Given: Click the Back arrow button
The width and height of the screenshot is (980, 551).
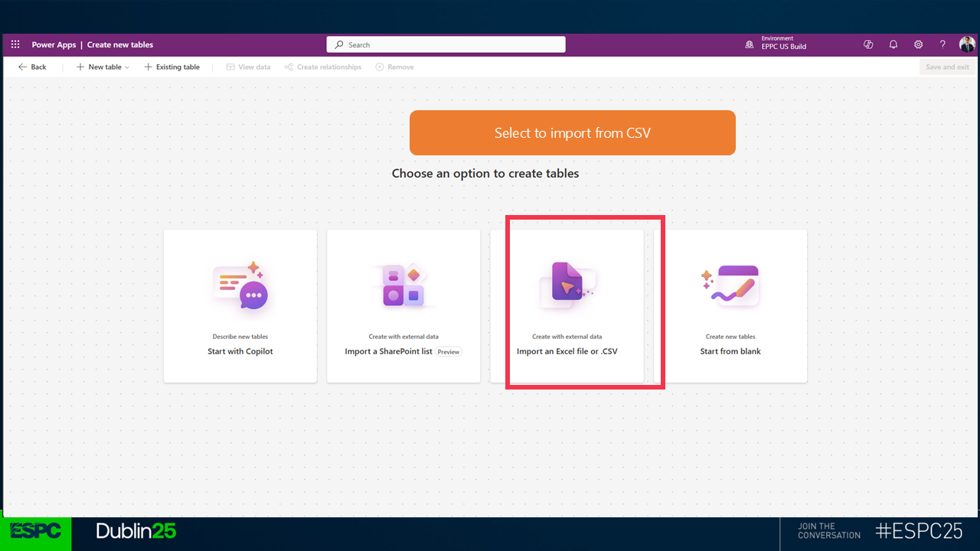Looking at the screenshot, I should pos(32,67).
